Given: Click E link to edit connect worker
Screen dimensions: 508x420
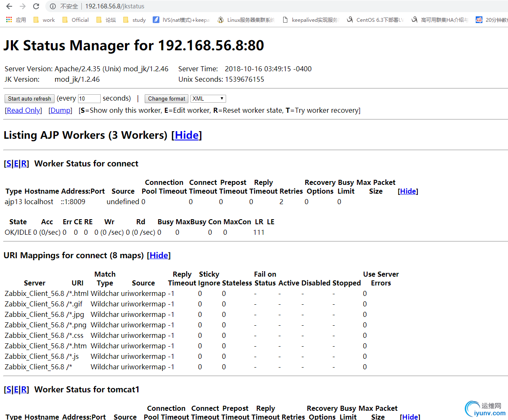Looking at the screenshot, I should pos(16,163).
